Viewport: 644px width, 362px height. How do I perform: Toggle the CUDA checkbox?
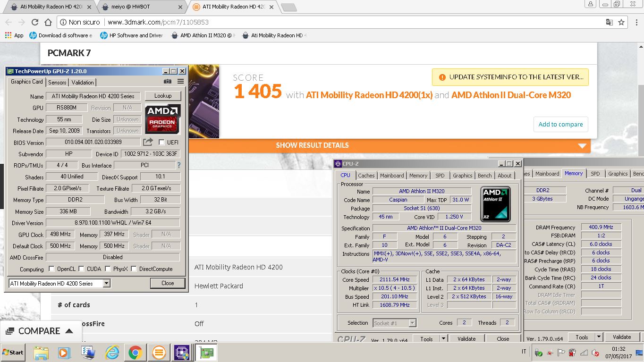(81, 269)
